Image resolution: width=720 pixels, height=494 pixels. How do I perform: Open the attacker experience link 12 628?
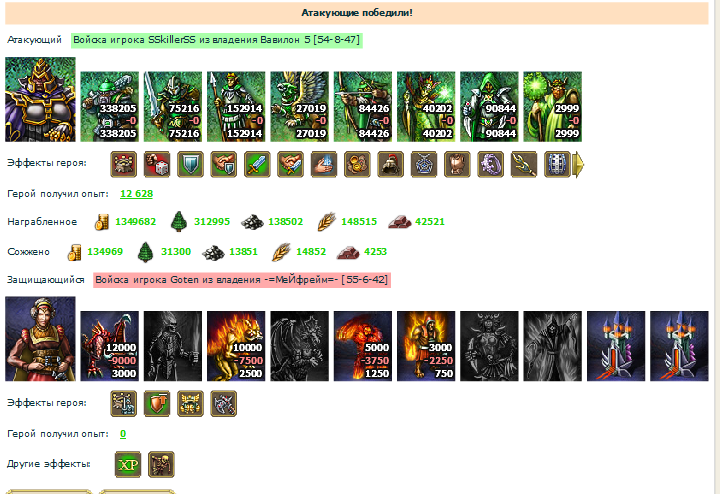tap(136, 194)
